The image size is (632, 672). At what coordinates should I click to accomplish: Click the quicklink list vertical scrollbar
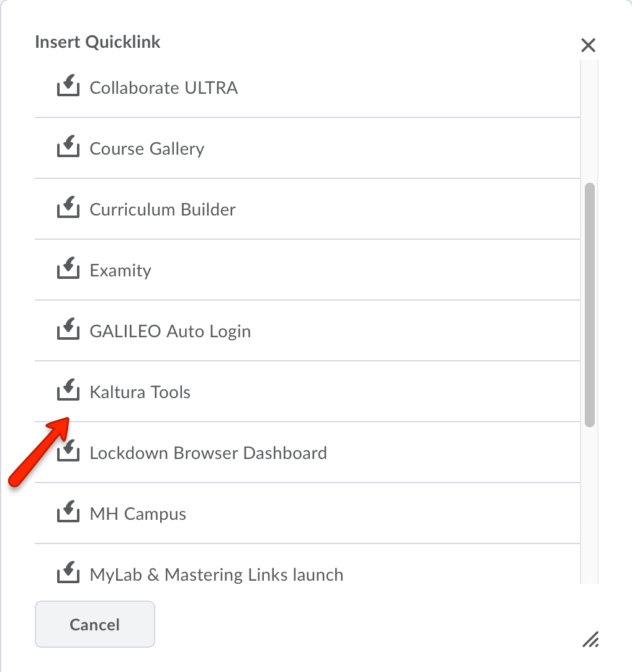click(590, 304)
